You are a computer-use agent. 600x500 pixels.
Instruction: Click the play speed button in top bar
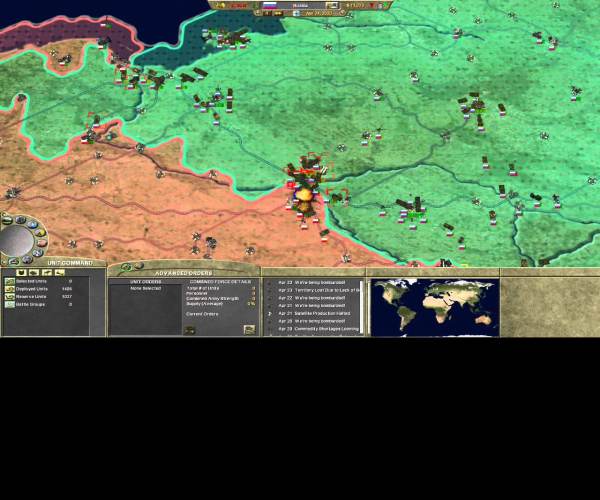[267, 13]
